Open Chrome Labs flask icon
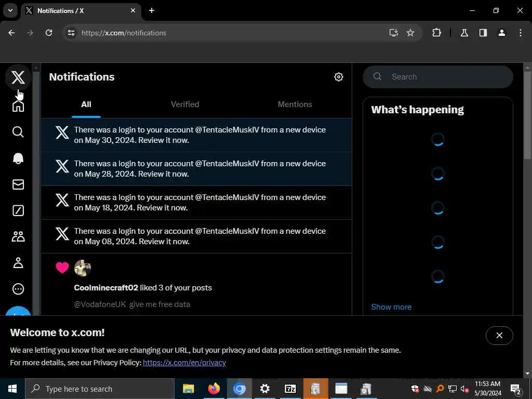This screenshot has height=399, width=532. click(x=464, y=33)
